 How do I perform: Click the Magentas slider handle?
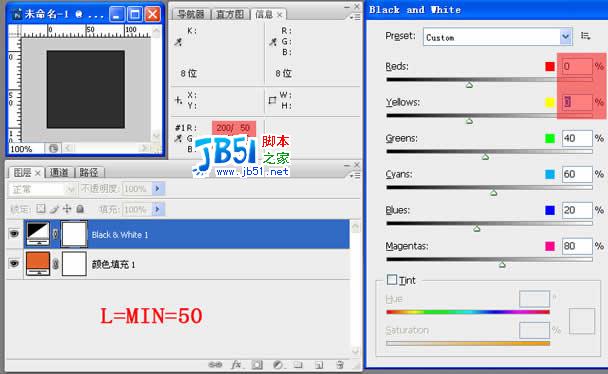[x=502, y=264]
